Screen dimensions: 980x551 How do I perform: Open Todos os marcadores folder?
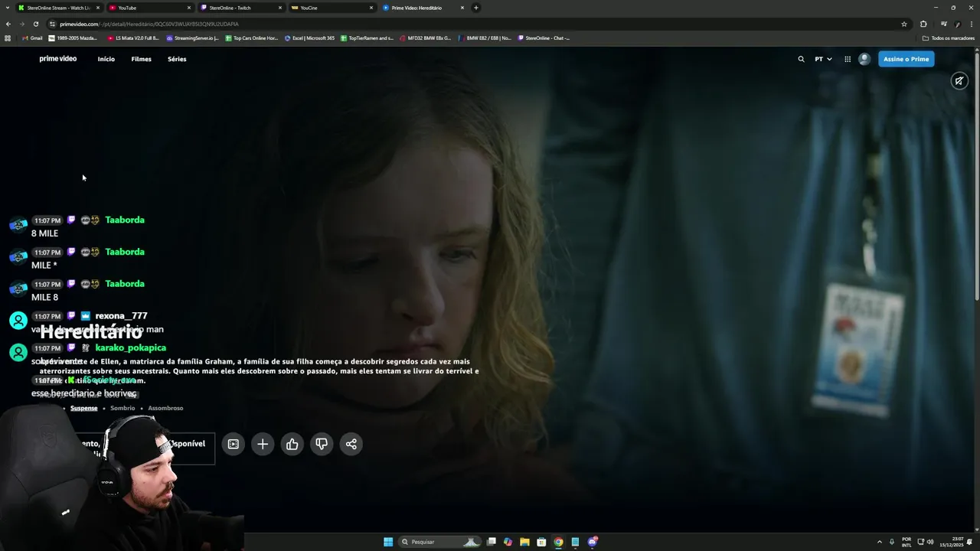click(949, 37)
